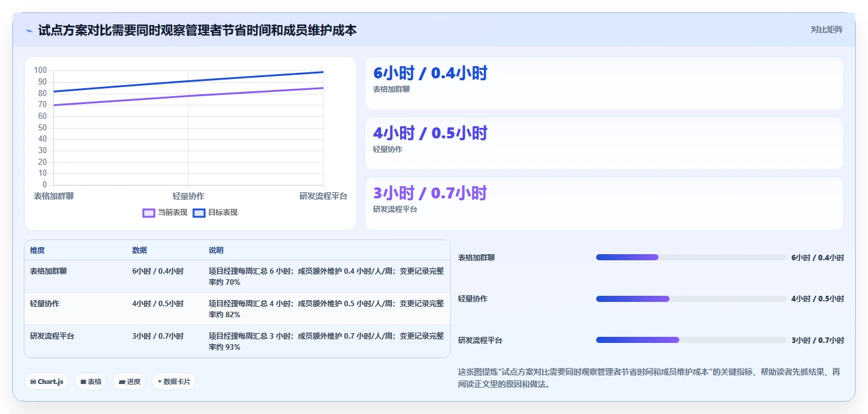Click the 数据卡片 tag chip
Viewport: 868px width, 414px height.
pos(174,382)
